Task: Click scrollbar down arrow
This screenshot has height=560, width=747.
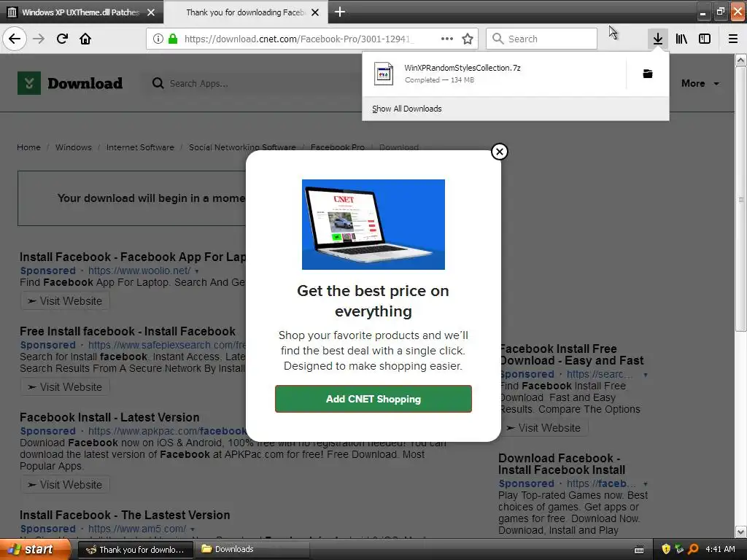Action: [740, 531]
